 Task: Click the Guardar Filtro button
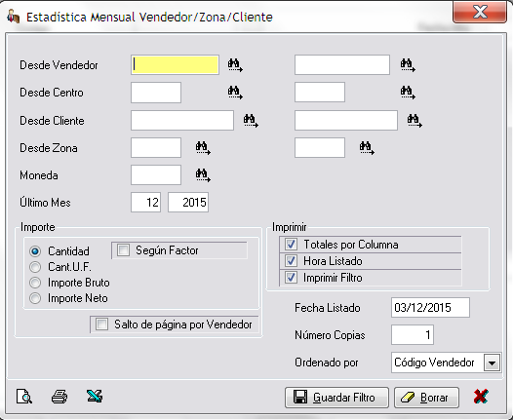[336, 398]
